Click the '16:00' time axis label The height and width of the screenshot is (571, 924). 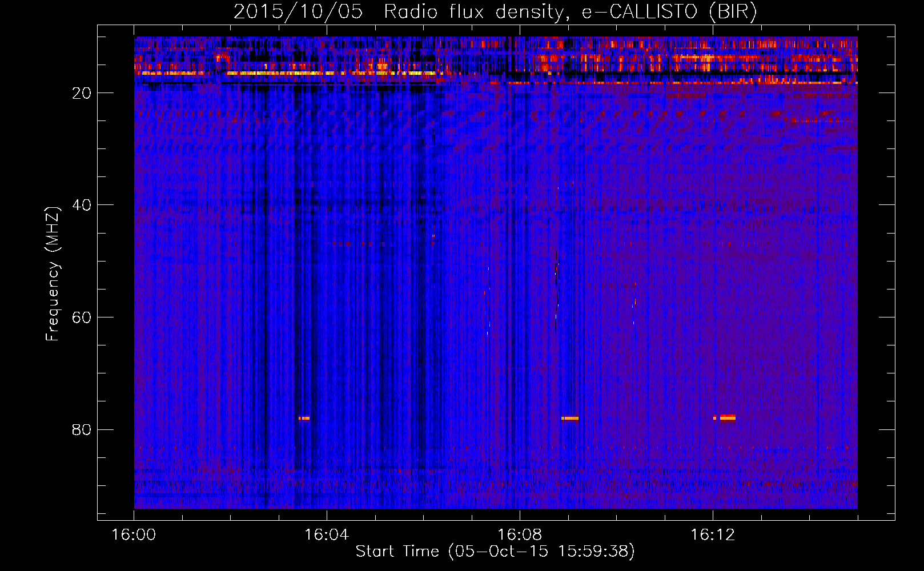click(134, 535)
